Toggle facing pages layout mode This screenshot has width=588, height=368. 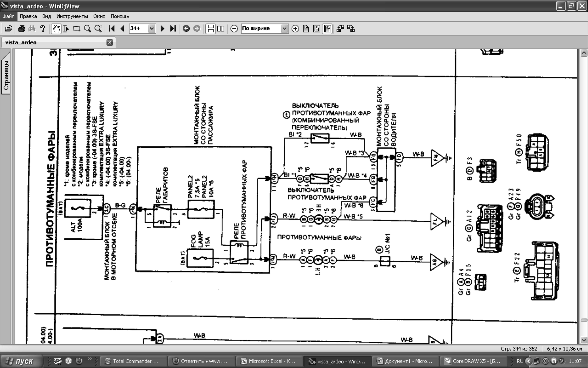221,29
